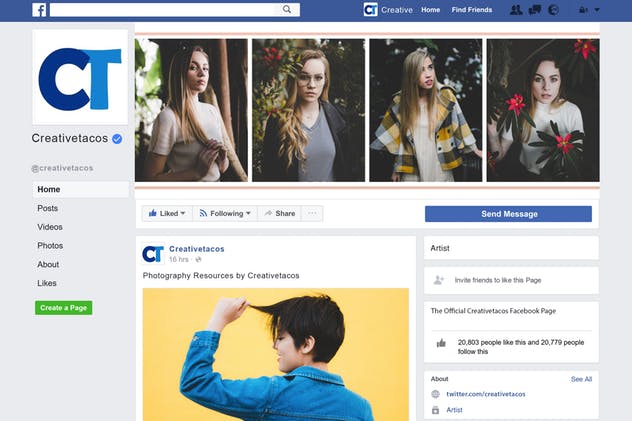Focus the Facebook search field
This screenshot has height=421, width=632.
tap(175, 10)
